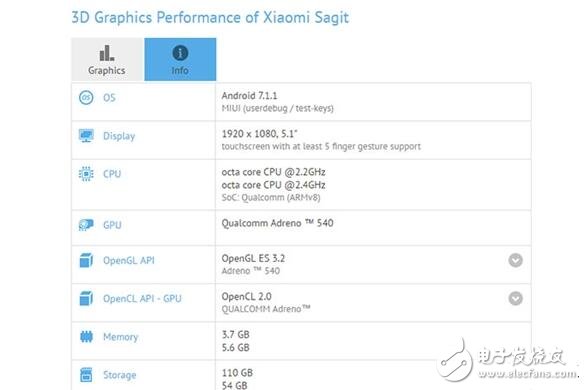The height and width of the screenshot is (390, 584).
Task: Click the CPU chip icon
Action: 86,174
